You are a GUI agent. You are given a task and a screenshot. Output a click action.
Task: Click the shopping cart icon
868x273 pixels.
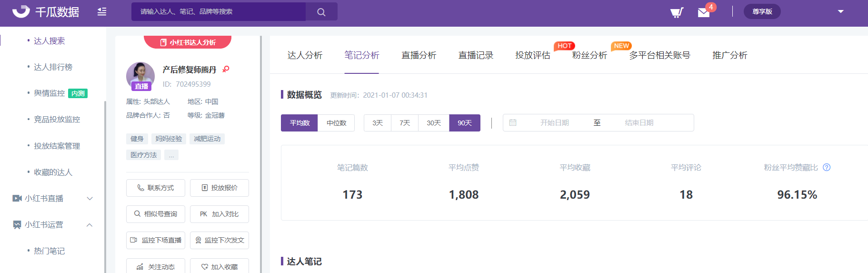676,12
